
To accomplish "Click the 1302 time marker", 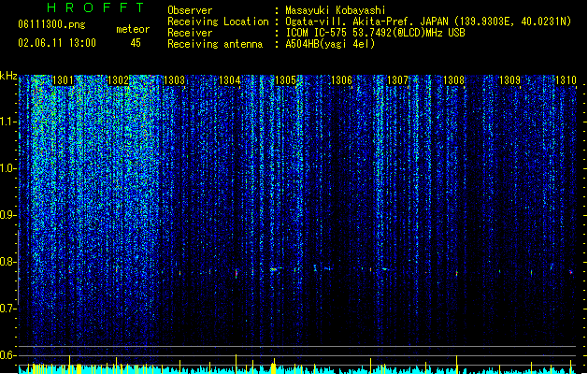I will [x=118, y=80].
